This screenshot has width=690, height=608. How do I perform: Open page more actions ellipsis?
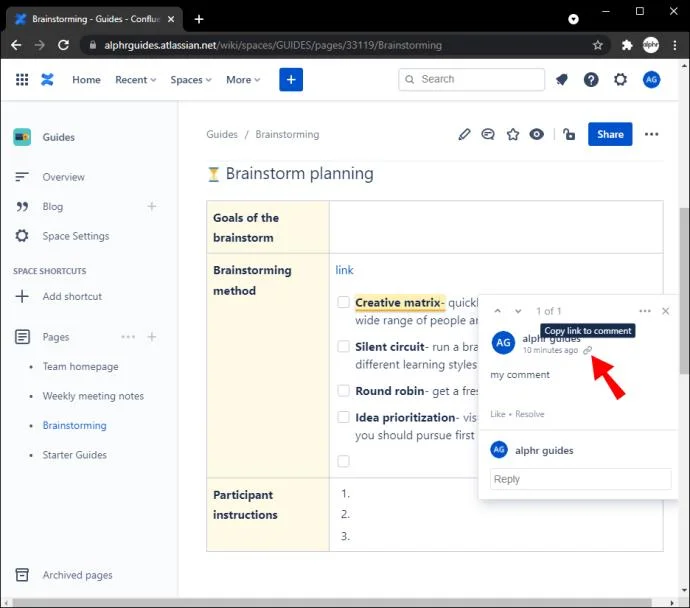pyautogui.click(x=651, y=134)
